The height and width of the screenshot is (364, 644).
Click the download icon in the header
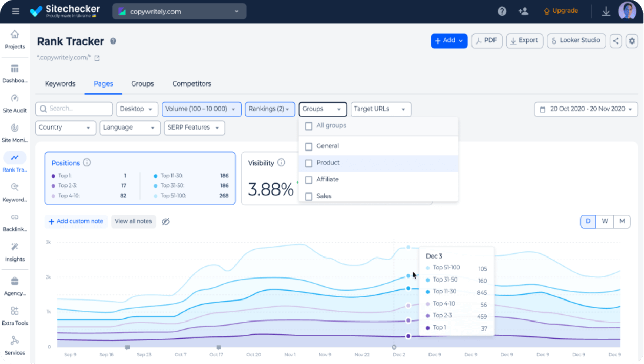point(606,11)
